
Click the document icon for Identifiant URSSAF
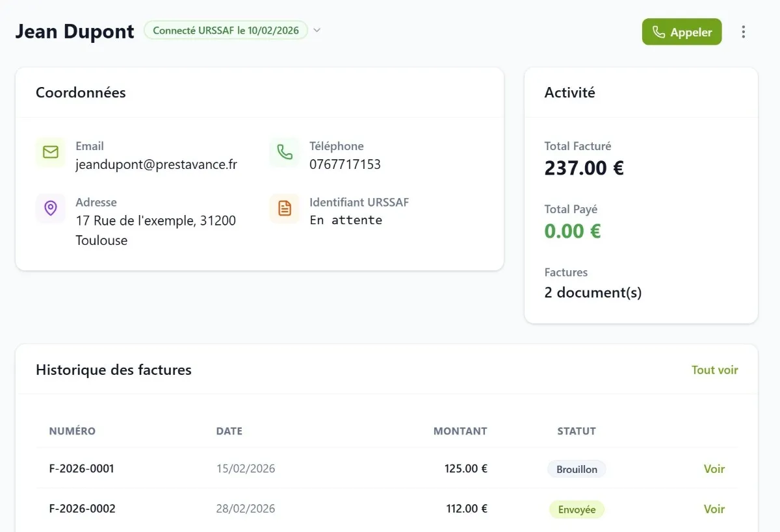click(284, 208)
